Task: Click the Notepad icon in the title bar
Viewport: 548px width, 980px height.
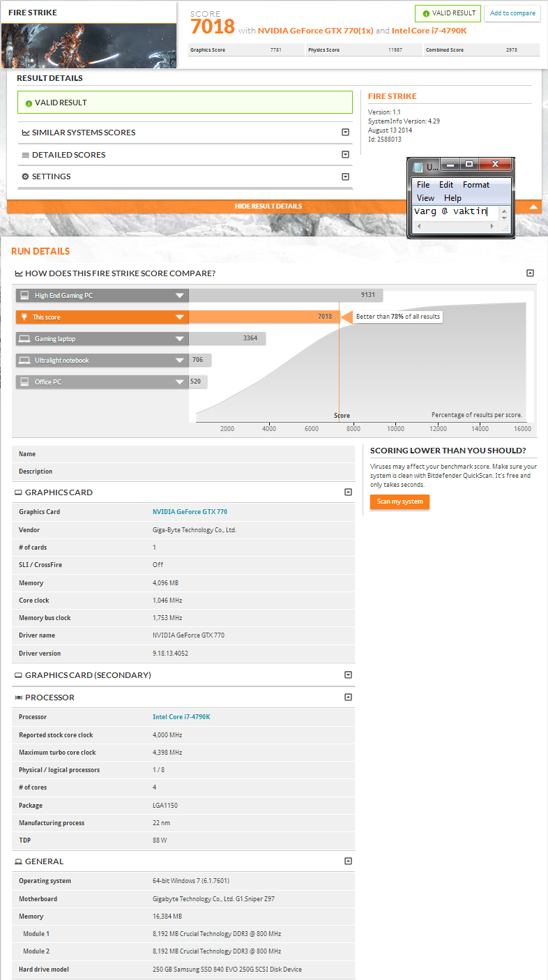Action: (418, 167)
